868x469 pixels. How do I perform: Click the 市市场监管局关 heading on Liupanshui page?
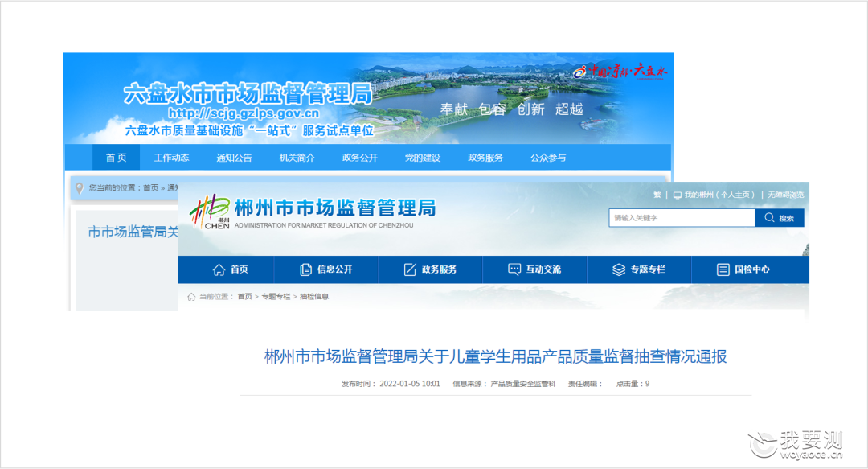tap(133, 232)
